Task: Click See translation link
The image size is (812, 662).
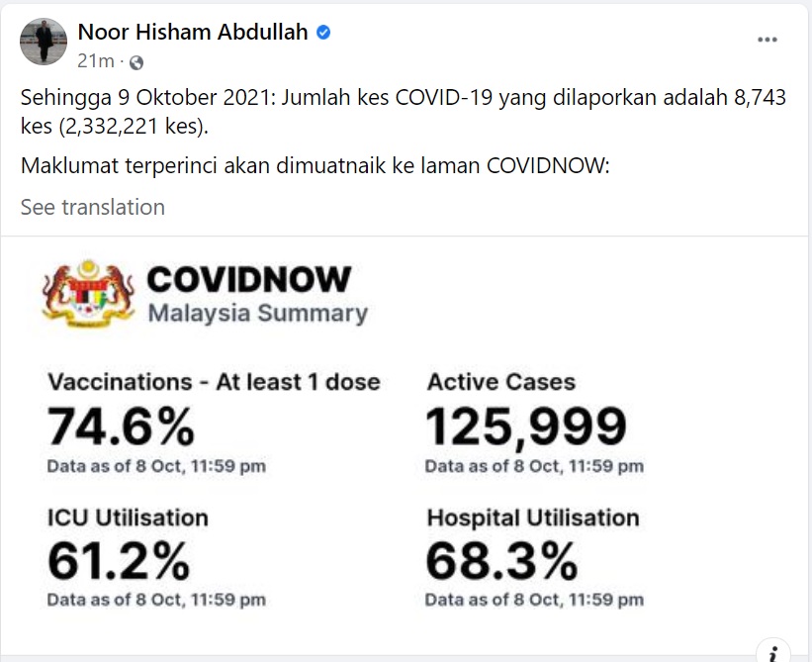Action: click(93, 207)
